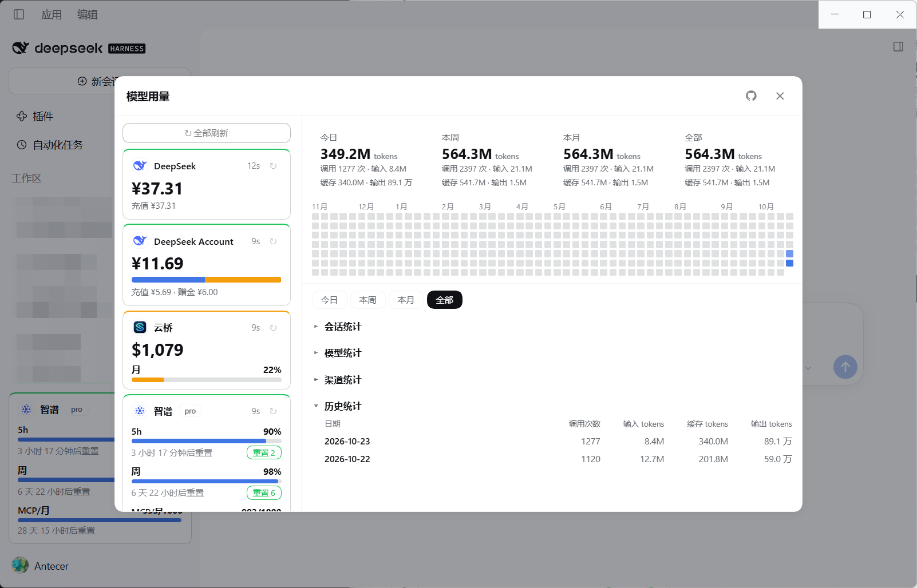This screenshot has height=588, width=917.
Task: Click the DeepSeek whale logo on the DeepSeek card
Action: (140, 166)
